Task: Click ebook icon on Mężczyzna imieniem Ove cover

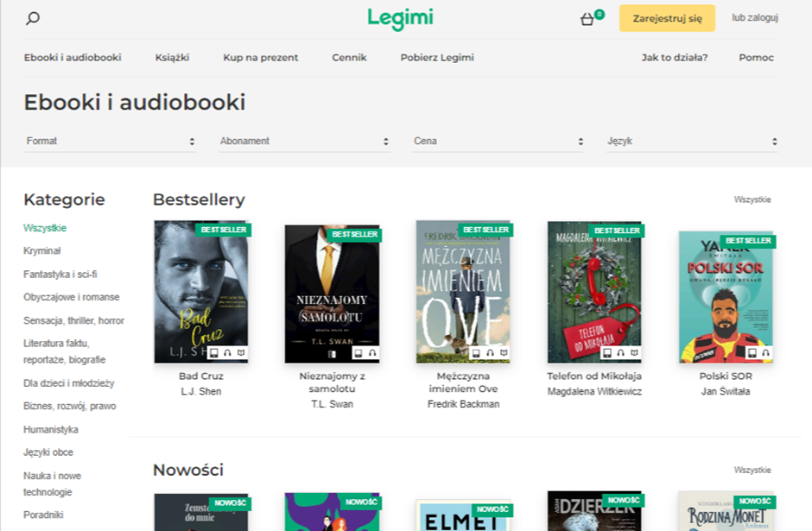Action: [476, 353]
